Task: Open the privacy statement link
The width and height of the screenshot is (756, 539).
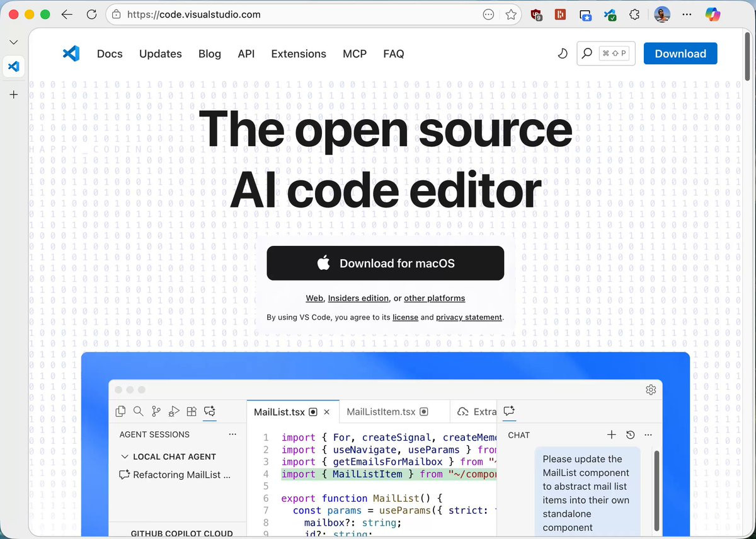Action: (x=469, y=317)
